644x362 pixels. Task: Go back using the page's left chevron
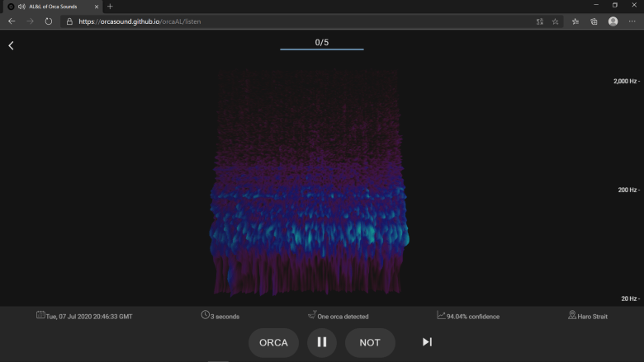pos(11,45)
